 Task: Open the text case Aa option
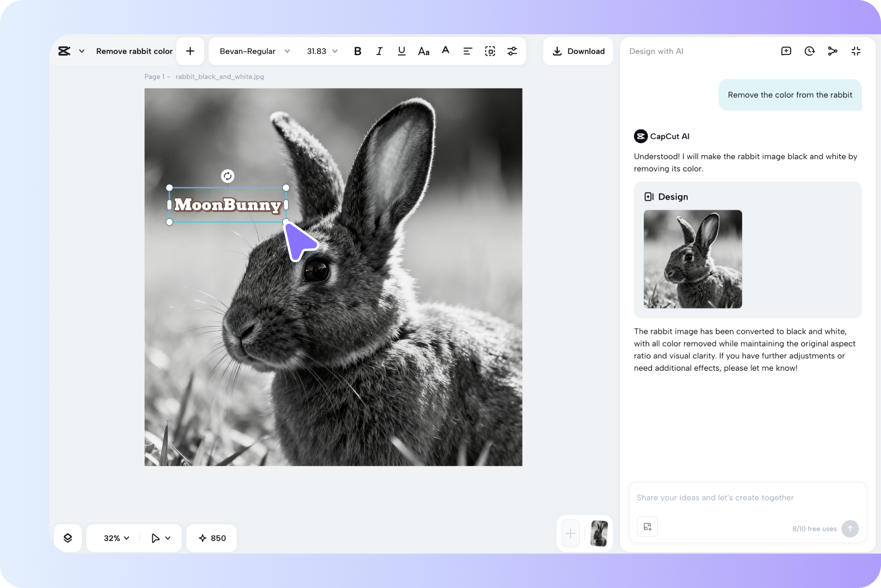point(424,52)
